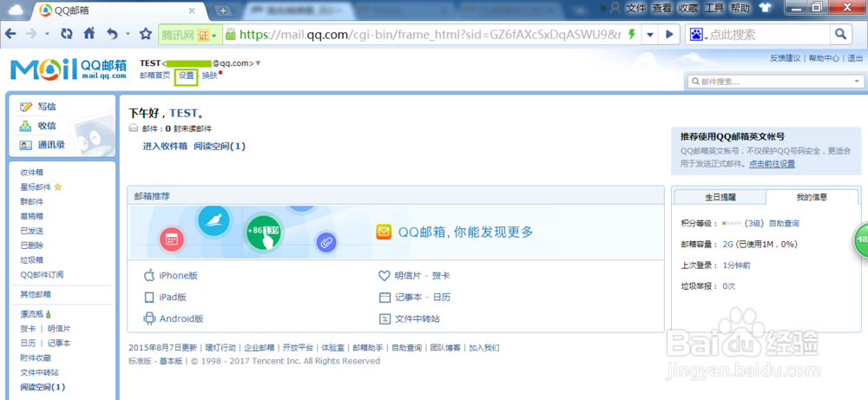Click the red calendar circle in banner
Image resolution: width=868 pixels, height=400 pixels.
pos(171,239)
